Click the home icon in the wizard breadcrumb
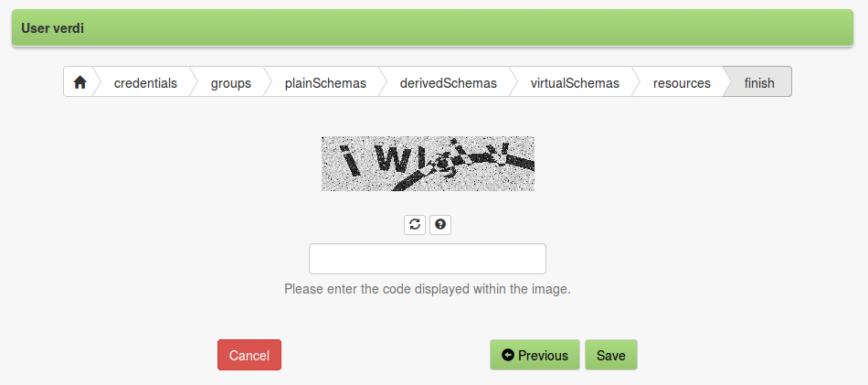The image size is (868, 385). pos(80,82)
